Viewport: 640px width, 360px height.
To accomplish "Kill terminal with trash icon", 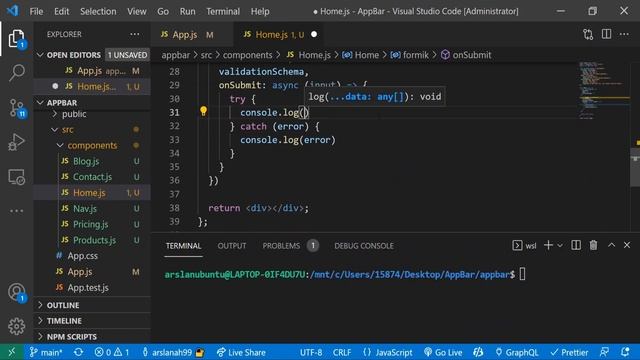I will point(593,245).
